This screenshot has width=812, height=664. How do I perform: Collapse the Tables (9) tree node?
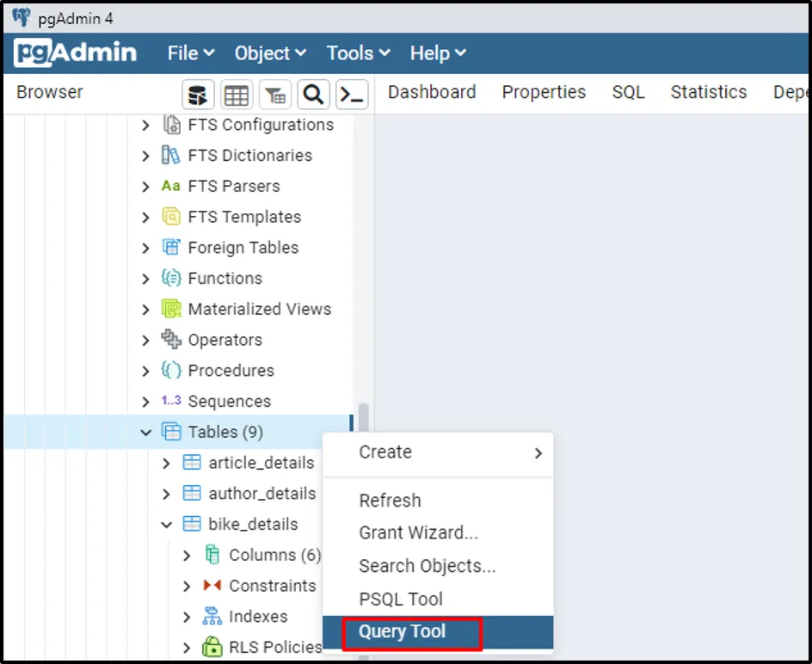tap(145, 433)
